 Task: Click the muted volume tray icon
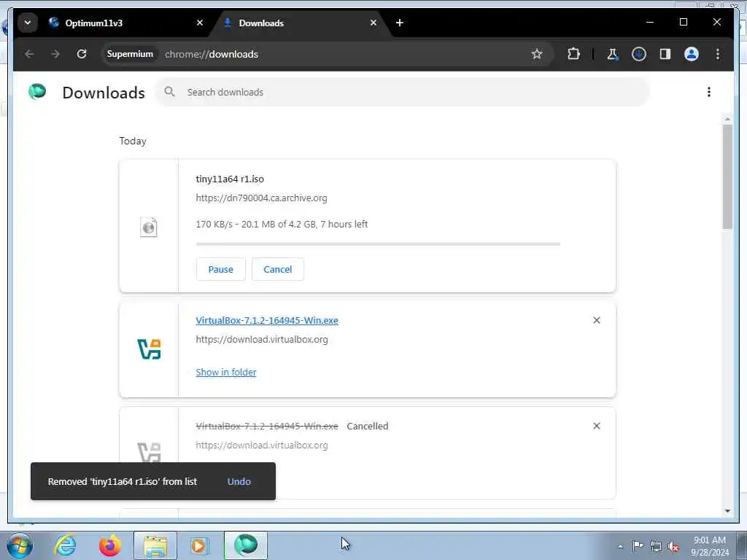tap(673, 546)
